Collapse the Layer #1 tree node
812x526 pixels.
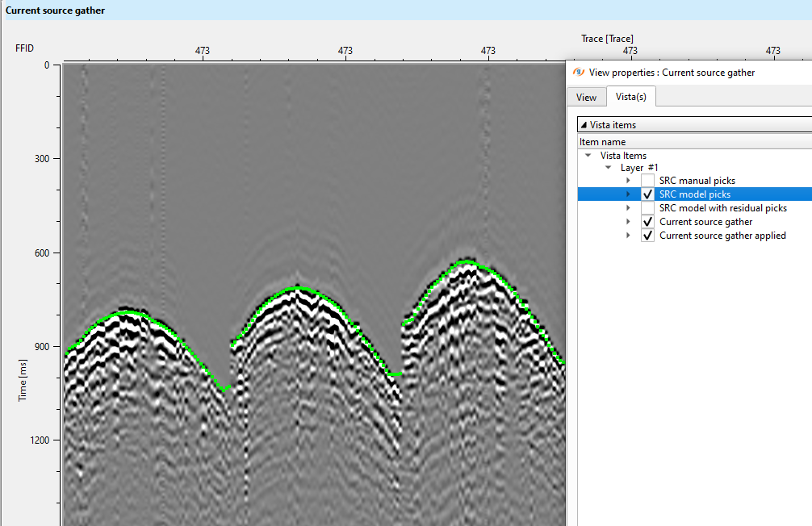[x=609, y=168]
